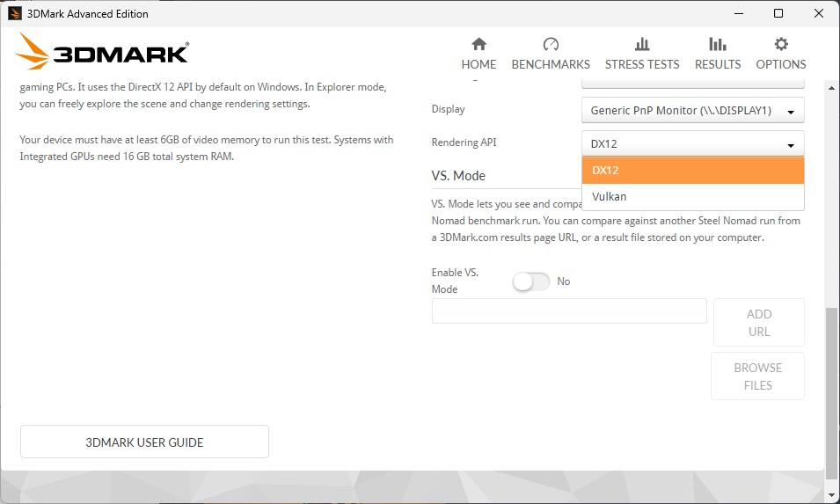Toggle the Enable VS. Mode switch
840x504 pixels.
[x=531, y=281]
